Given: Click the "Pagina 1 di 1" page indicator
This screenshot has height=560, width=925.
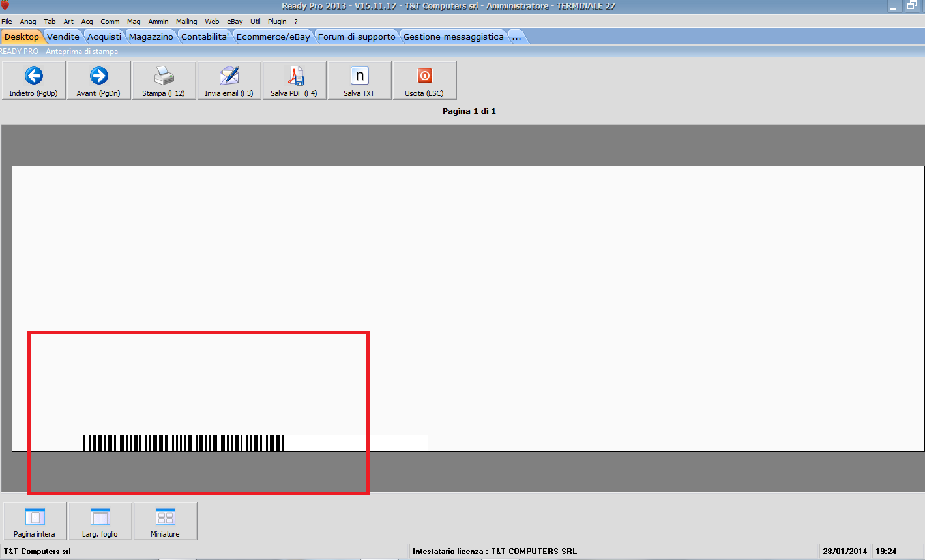Looking at the screenshot, I should 469,111.
